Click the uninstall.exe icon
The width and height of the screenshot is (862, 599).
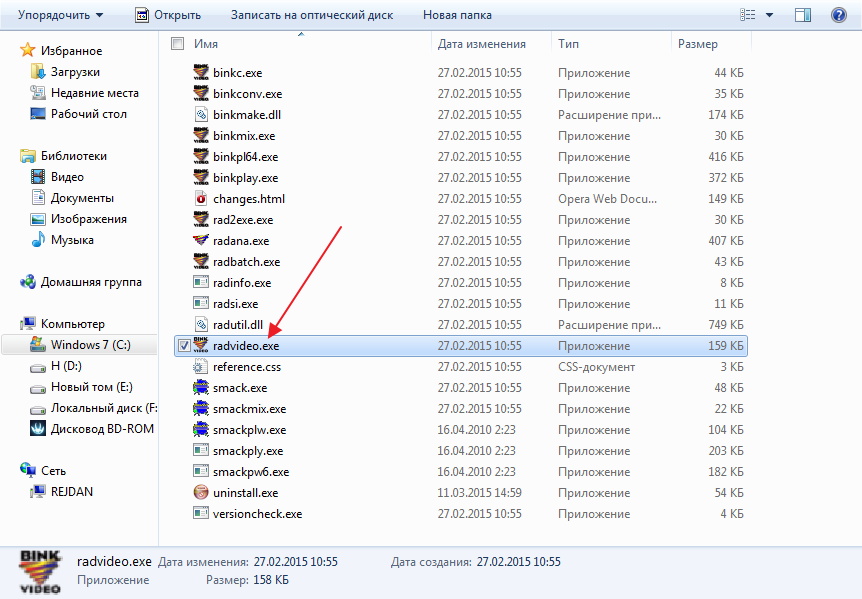point(201,492)
